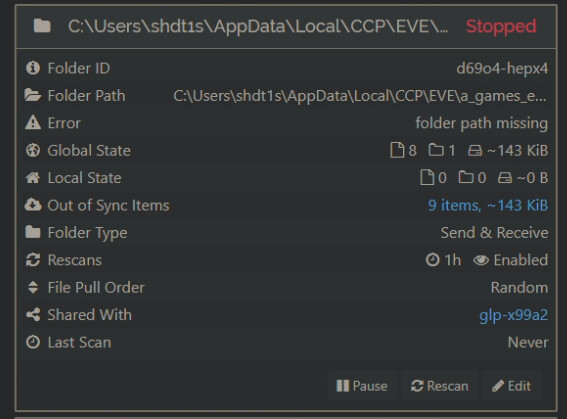Click the cloud download icon beside Out of Sync Items
This screenshot has width=567, height=419.
tap(33, 205)
